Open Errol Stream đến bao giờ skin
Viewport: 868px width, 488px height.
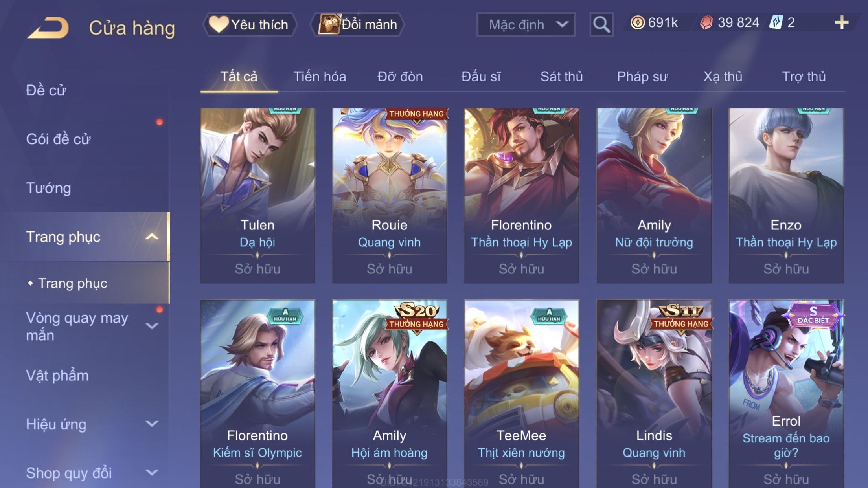coord(786,394)
